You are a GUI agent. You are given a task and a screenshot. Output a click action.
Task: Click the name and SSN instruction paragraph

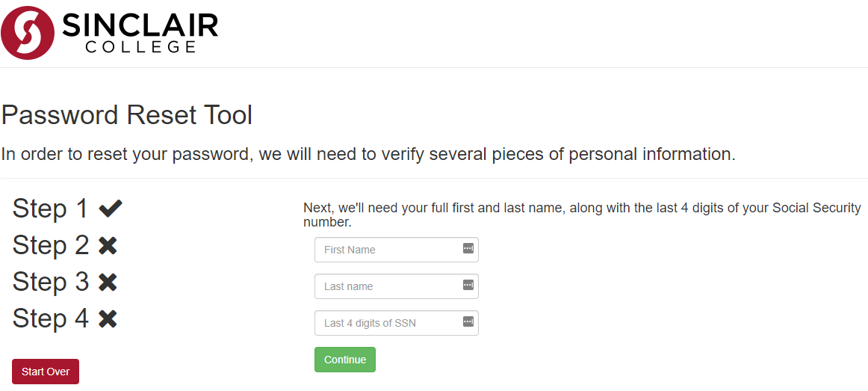581,215
